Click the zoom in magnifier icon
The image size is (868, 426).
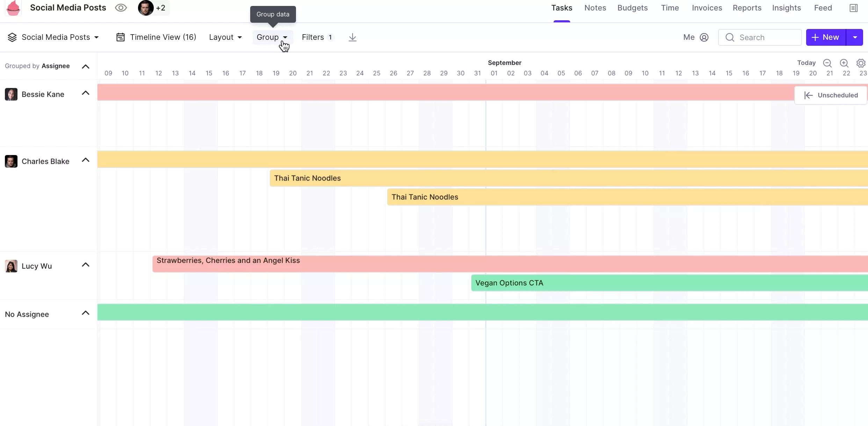pos(844,63)
